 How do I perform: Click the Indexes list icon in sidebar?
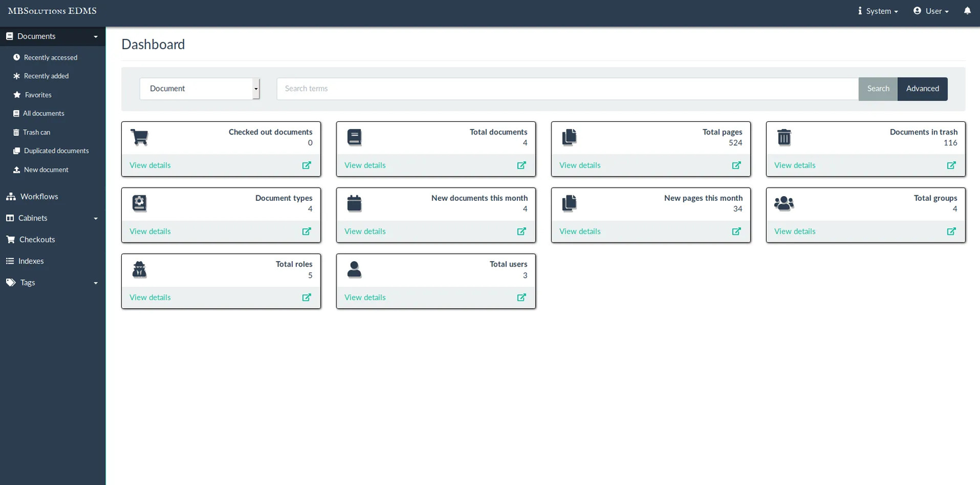11,260
